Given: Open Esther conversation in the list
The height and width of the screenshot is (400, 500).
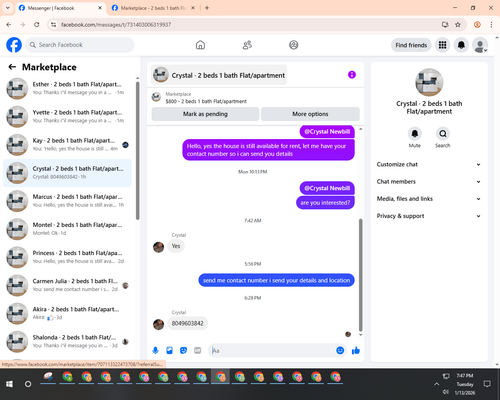Looking at the screenshot, I should pyautogui.click(x=67, y=88).
